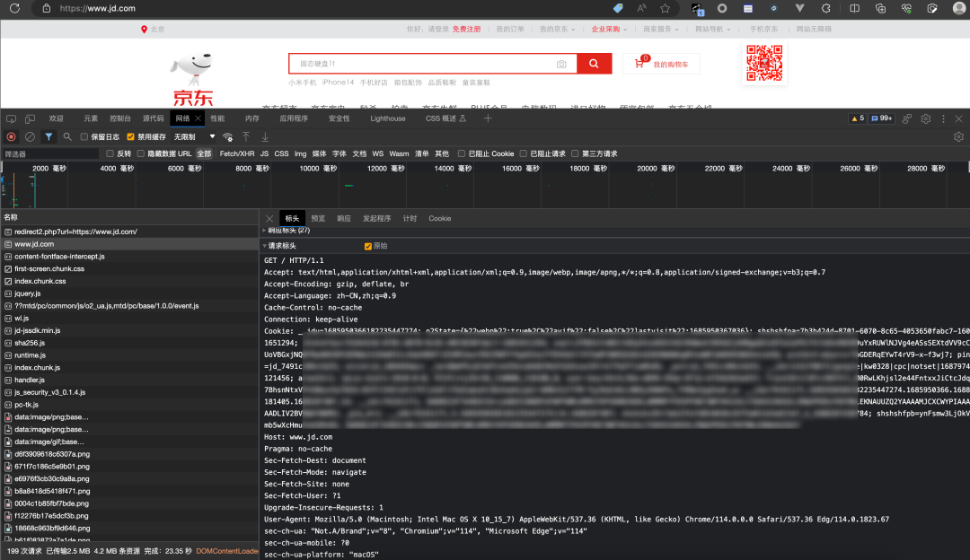Open the 无限制 throttling dropdown
The height and width of the screenshot is (560, 970).
[194, 136]
